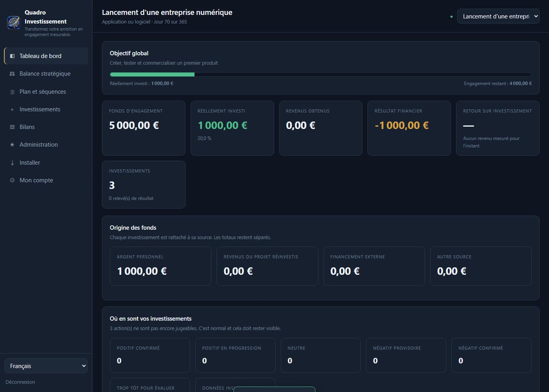
Task: Click the Négatif confirmé status card
Action: tap(491, 355)
